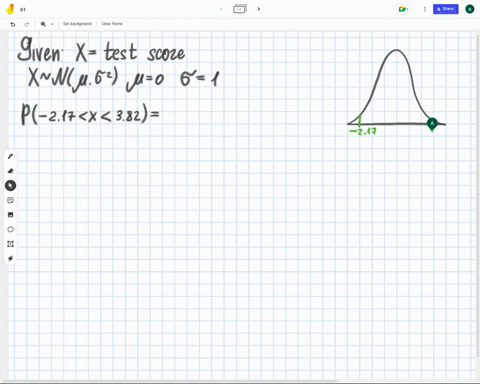
Task: Go to the previous frame
Action: 221,9
